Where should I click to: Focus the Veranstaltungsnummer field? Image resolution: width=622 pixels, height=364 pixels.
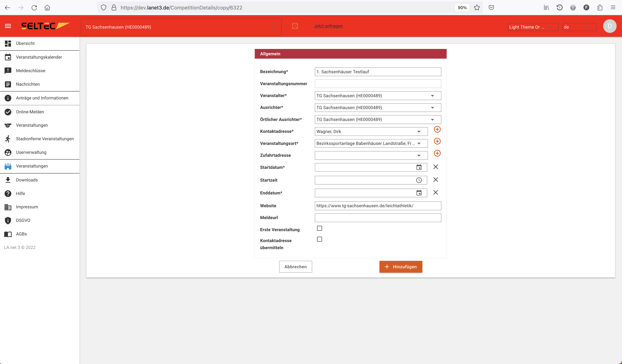click(x=378, y=84)
